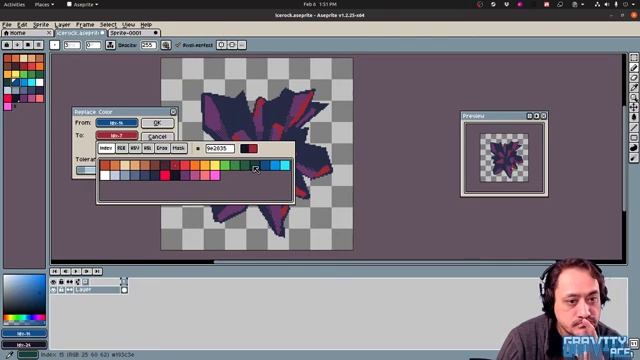Click Preview window center/zoom icon
640x360 pixels.
[x=529, y=116]
